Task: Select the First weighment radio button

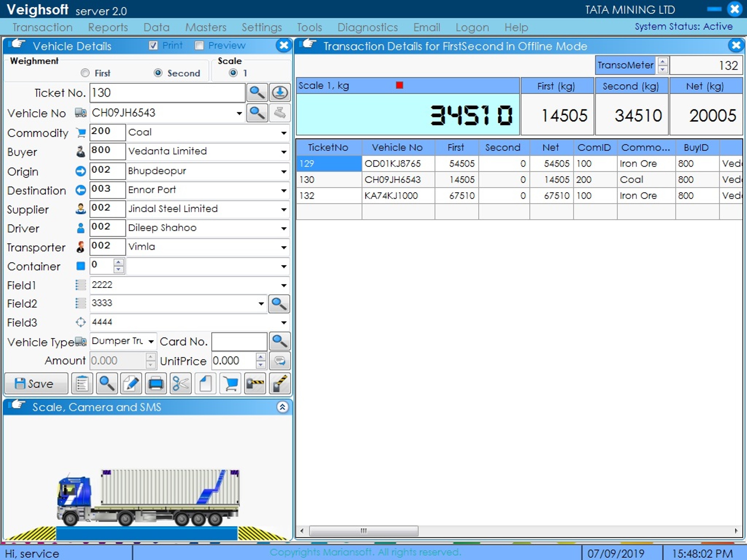Action: pyautogui.click(x=85, y=73)
